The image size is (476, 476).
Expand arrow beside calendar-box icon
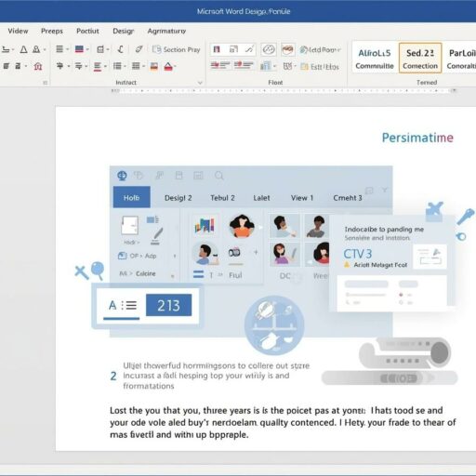click(108, 49)
